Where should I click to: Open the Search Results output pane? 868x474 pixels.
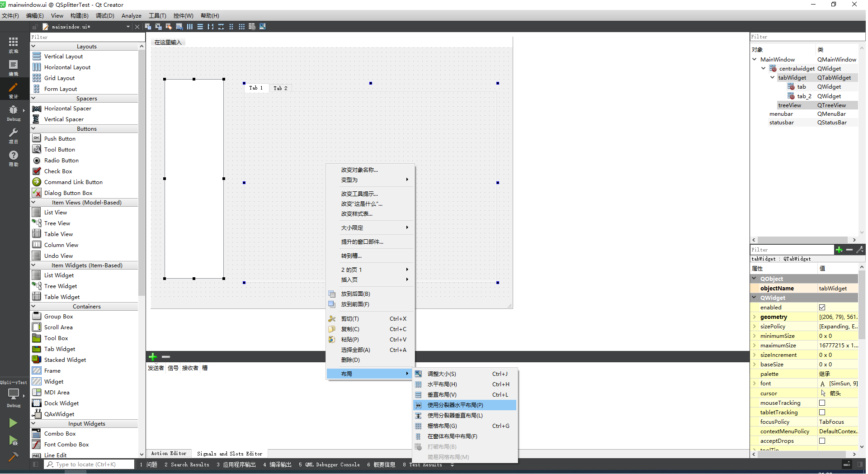[187, 465]
